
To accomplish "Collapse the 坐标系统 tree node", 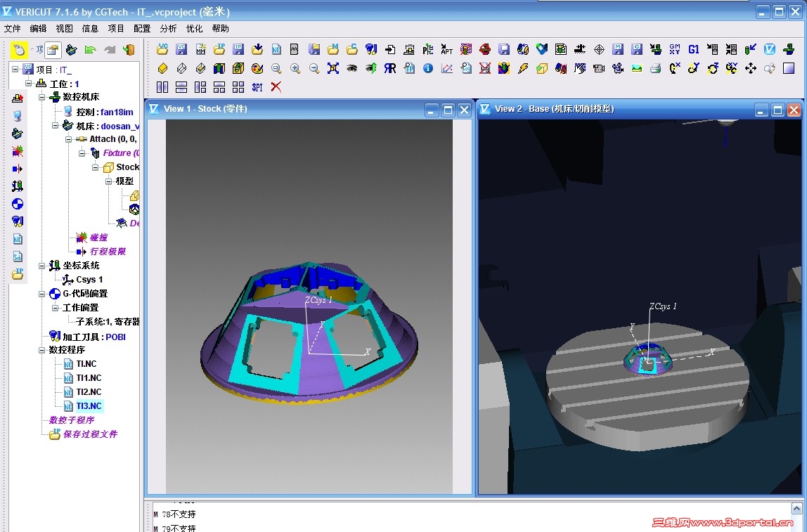I will (x=41, y=266).
